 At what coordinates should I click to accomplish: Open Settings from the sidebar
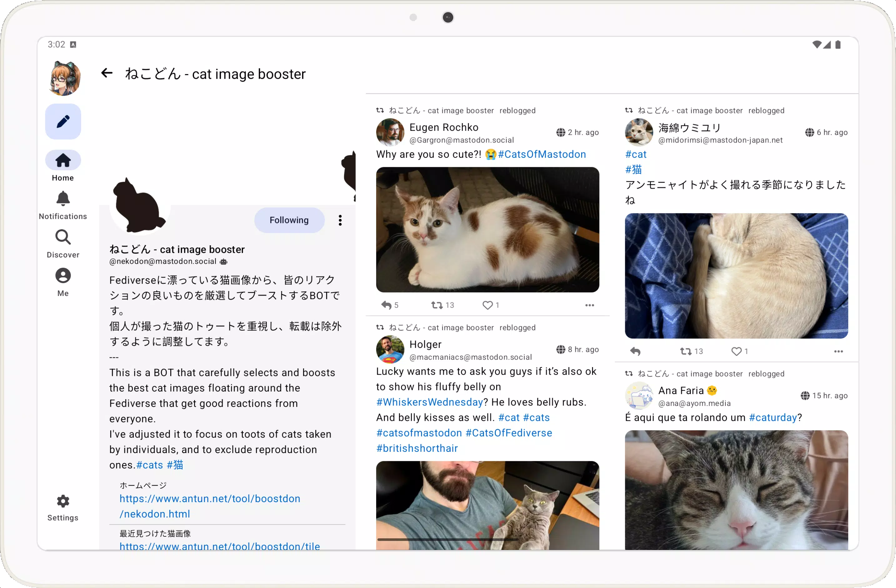tap(63, 508)
